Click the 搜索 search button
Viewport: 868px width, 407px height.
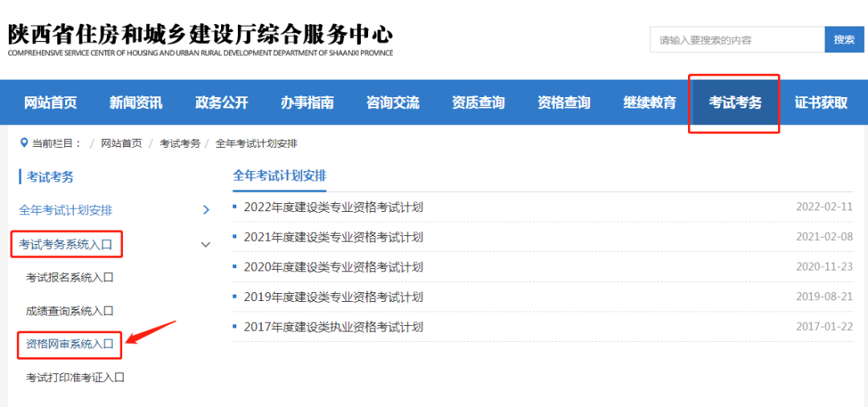[x=844, y=40]
